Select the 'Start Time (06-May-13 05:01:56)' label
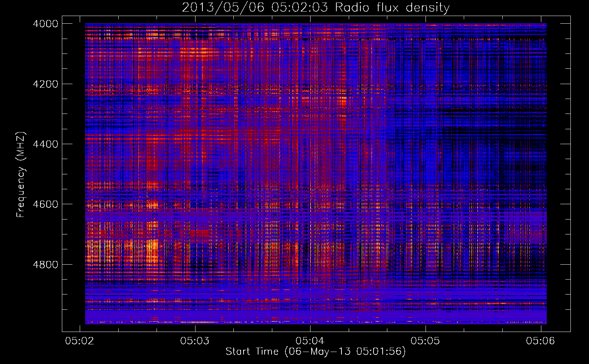Viewport: 589px width, 364px height. click(316, 352)
